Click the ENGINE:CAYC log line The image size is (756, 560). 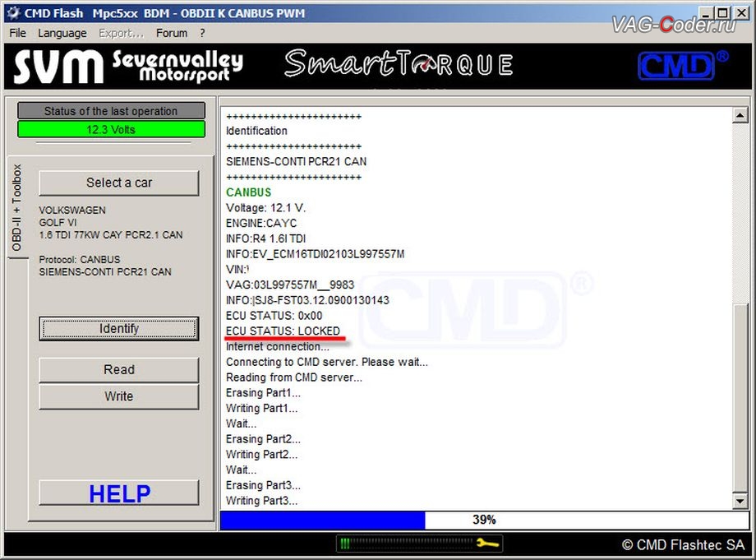pyautogui.click(x=261, y=223)
